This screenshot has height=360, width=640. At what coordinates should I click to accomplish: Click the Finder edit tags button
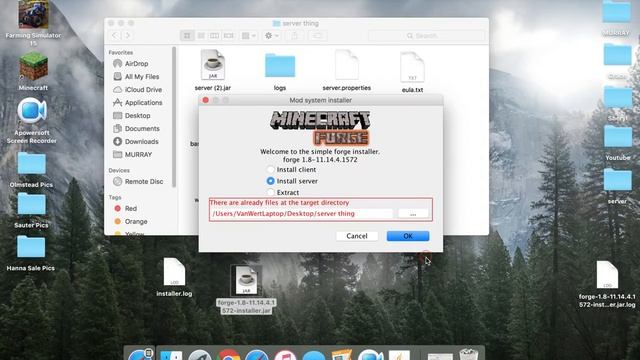click(318, 36)
